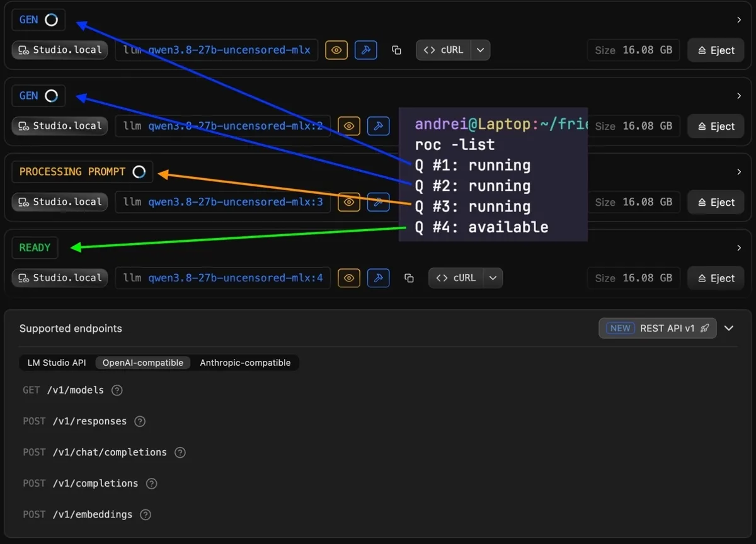Show help for POST /v1/embeddings endpoint
The width and height of the screenshot is (756, 544).
(x=146, y=514)
